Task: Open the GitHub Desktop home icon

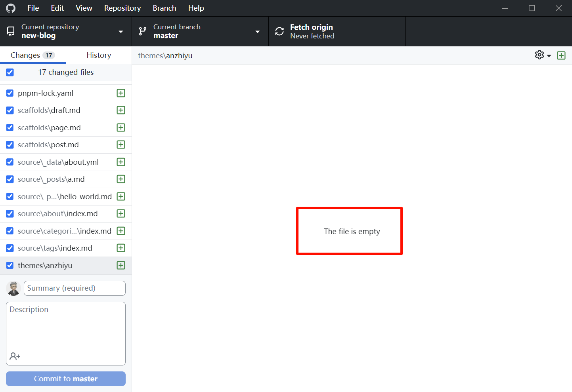Action: point(10,8)
